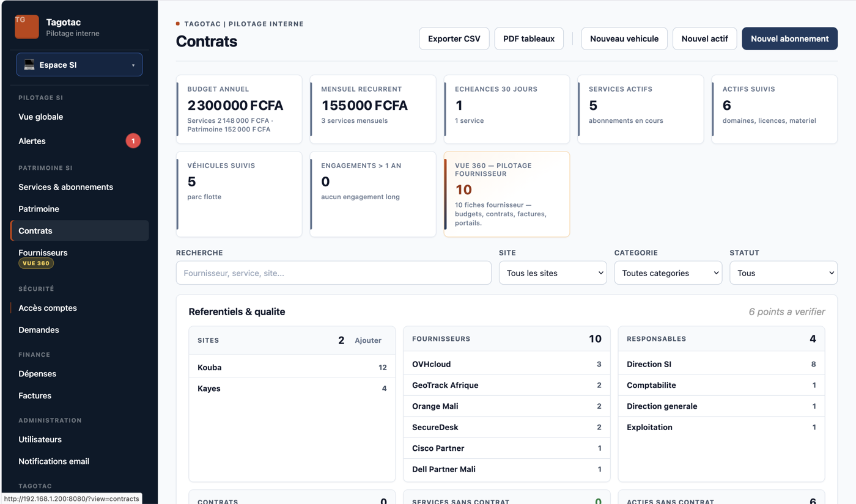Select OVHcloud row in Fournisseurs list

pyautogui.click(x=507, y=364)
